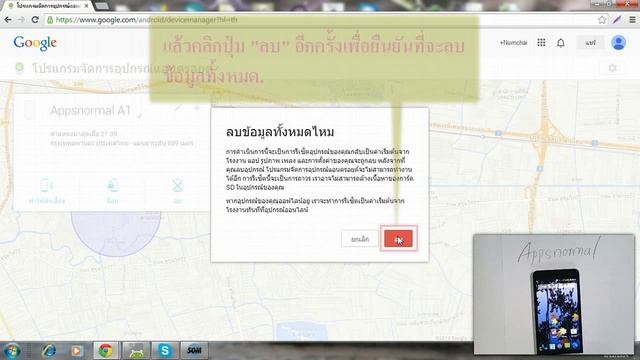Open the +Numchai profile link
Viewport: 640px width, 360px height.
tap(513, 42)
